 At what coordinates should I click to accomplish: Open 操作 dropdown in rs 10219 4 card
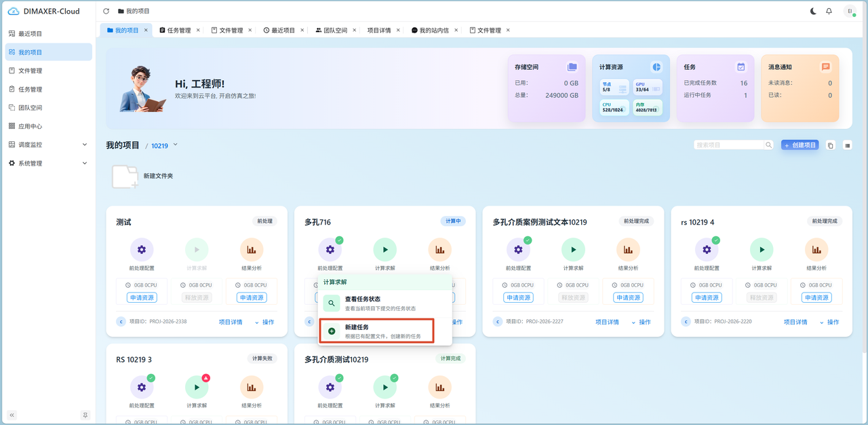click(829, 322)
